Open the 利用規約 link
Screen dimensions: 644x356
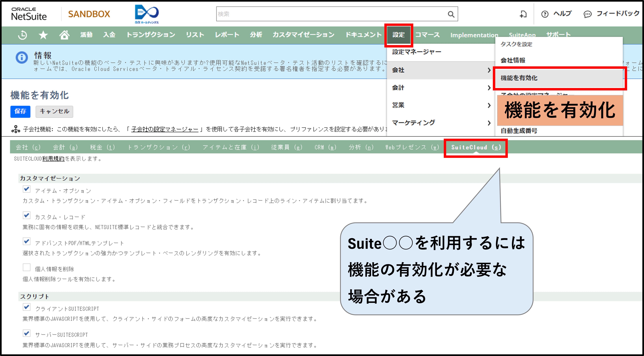click(x=53, y=159)
